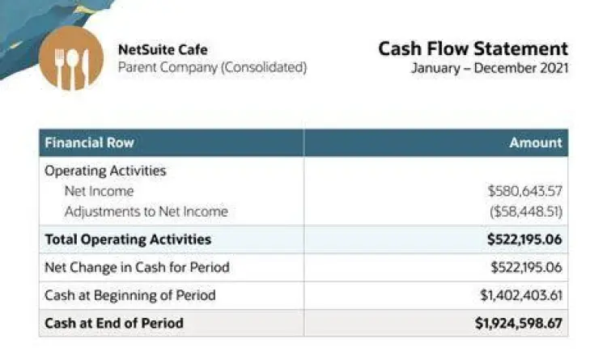Image resolution: width=607 pixels, height=364 pixels.
Task: Click the Total Operating Activities row label
Action: (128, 239)
